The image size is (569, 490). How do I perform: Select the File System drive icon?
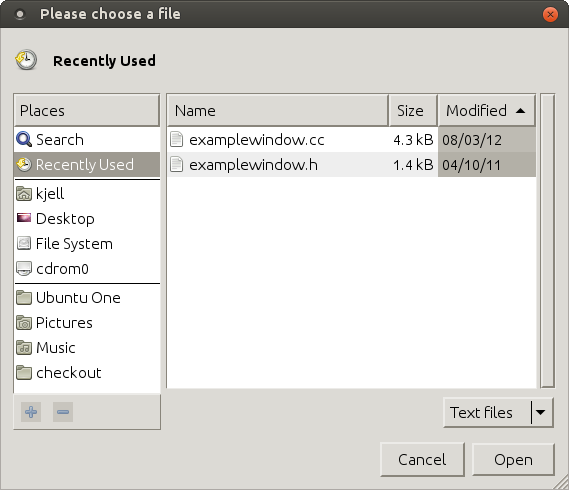click(24, 243)
